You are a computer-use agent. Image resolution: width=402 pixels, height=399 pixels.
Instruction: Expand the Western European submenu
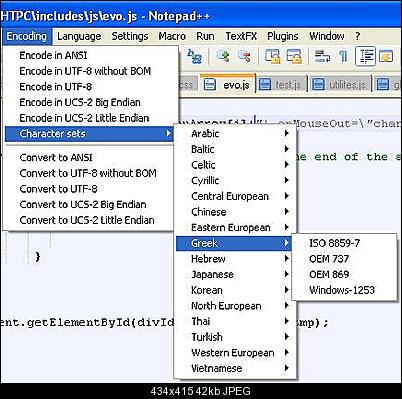click(x=235, y=353)
